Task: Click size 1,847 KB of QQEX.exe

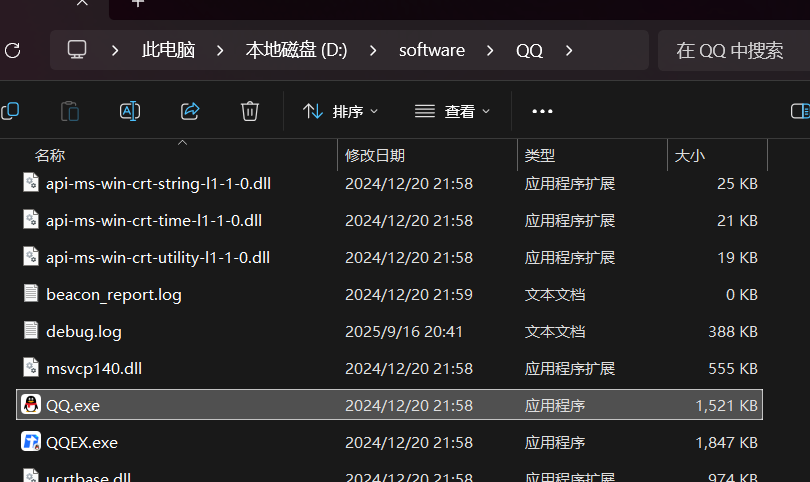Action: [726, 443]
